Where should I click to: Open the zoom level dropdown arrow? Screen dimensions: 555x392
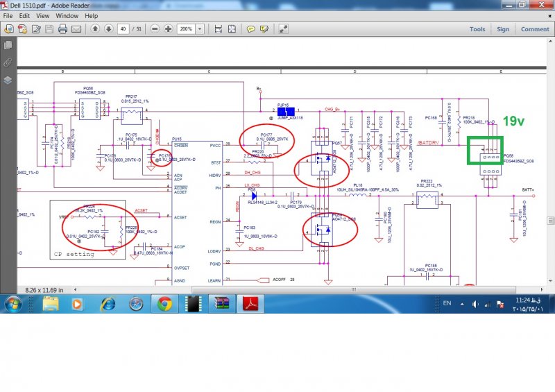pyautogui.click(x=200, y=29)
